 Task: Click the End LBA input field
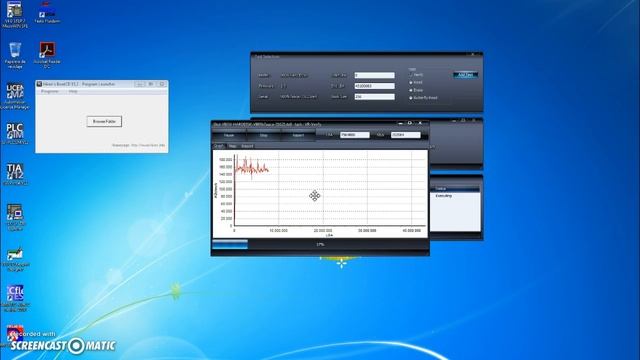(374, 86)
